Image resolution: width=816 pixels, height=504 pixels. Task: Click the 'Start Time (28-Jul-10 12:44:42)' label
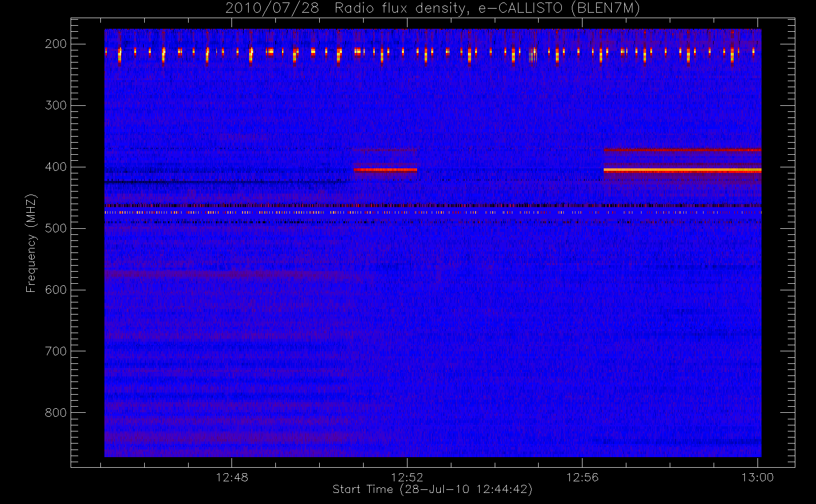click(x=432, y=489)
